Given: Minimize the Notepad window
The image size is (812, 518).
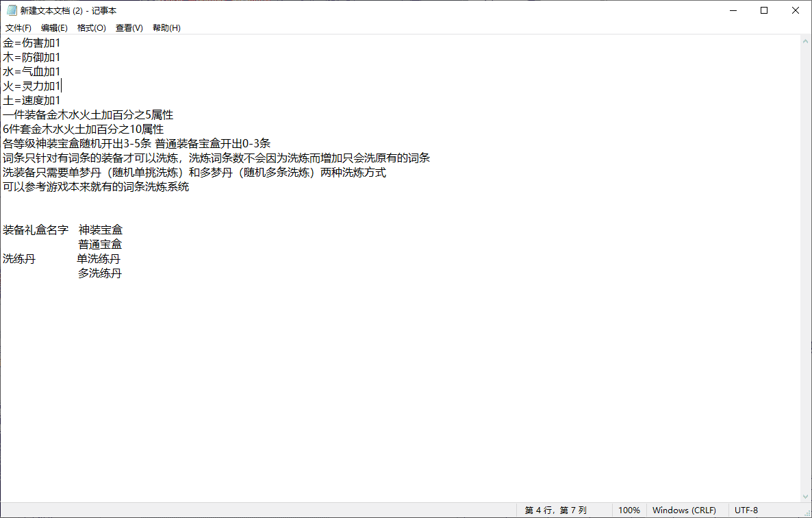Looking at the screenshot, I should click(733, 10).
